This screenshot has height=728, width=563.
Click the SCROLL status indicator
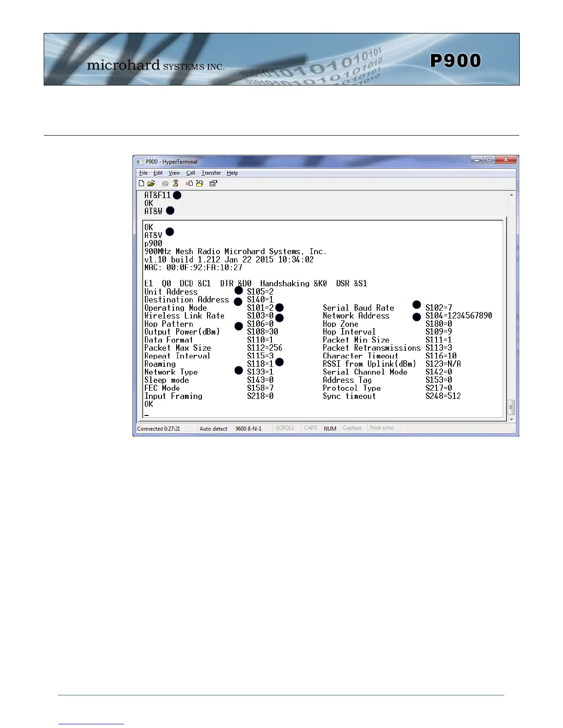pyautogui.click(x=285, y=428)
